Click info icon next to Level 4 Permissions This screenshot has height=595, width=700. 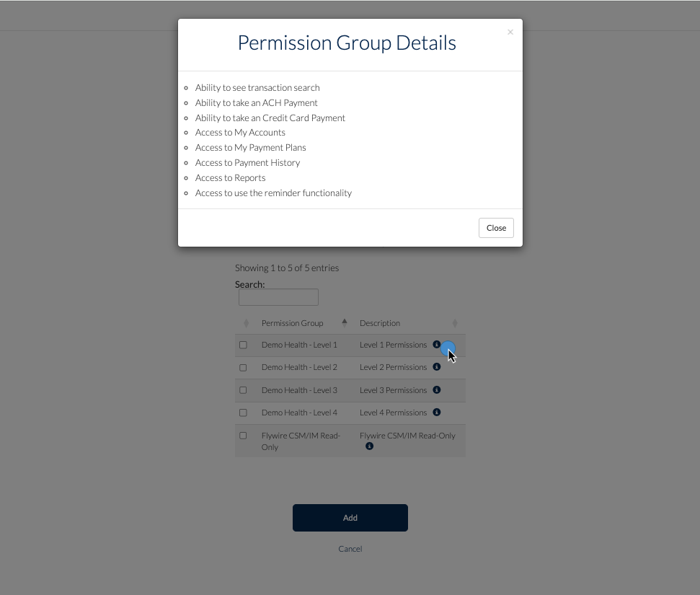[x=436, y=413]
